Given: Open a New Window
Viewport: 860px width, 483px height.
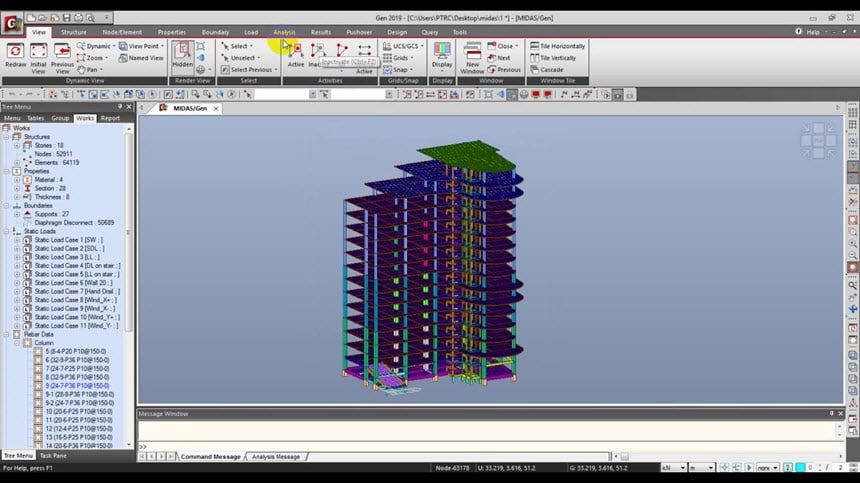Looking at the screenshot, I should point(472,57).
